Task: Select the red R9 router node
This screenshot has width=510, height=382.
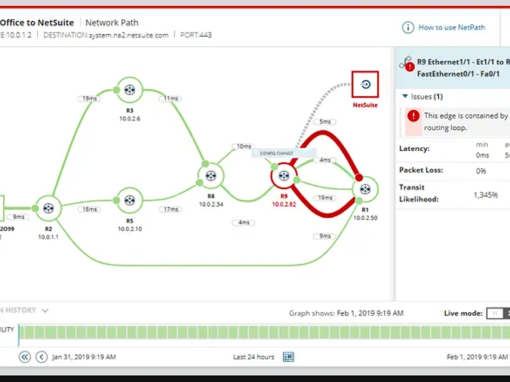Action: tap(284, 176)
